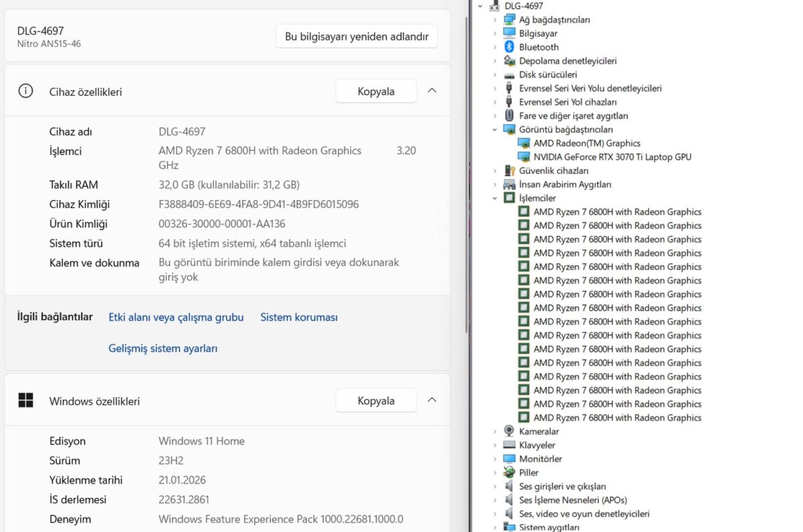Viewport: 803px width, 532px height.
Task: Click the Görüntü bağdaştırıcıları display icon
Action: [x=509, y=129]
